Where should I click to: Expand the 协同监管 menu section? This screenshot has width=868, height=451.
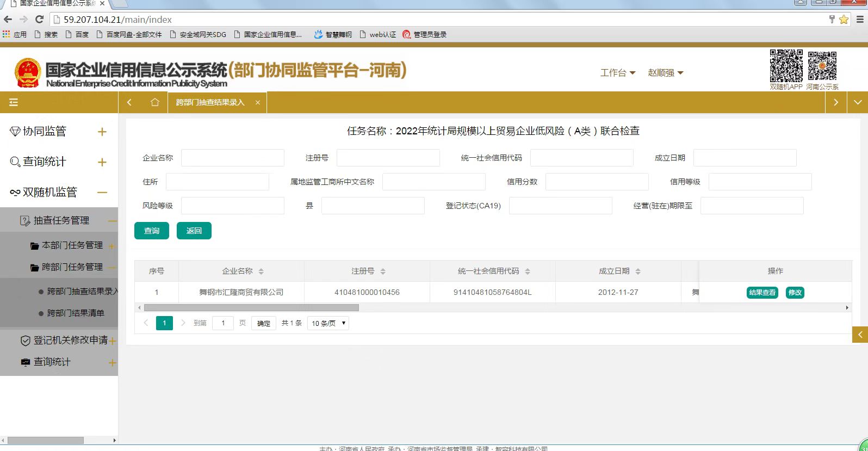click(x=102, y=132)
